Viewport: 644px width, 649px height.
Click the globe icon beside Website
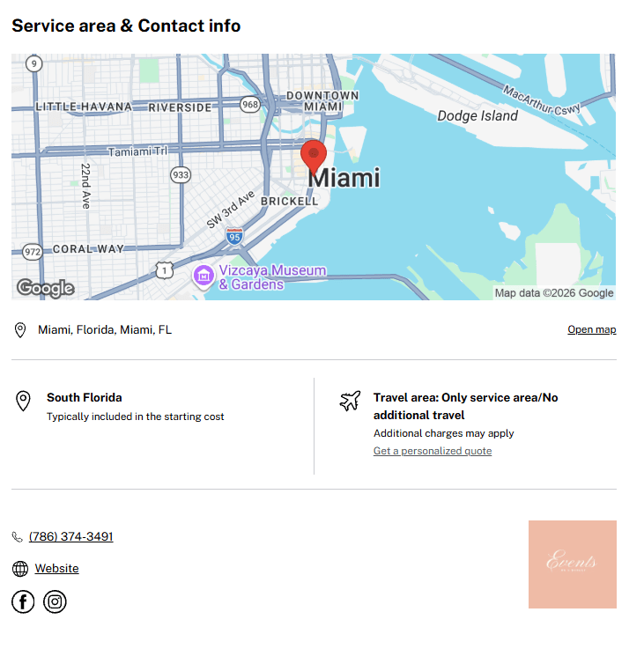(20, 569)
